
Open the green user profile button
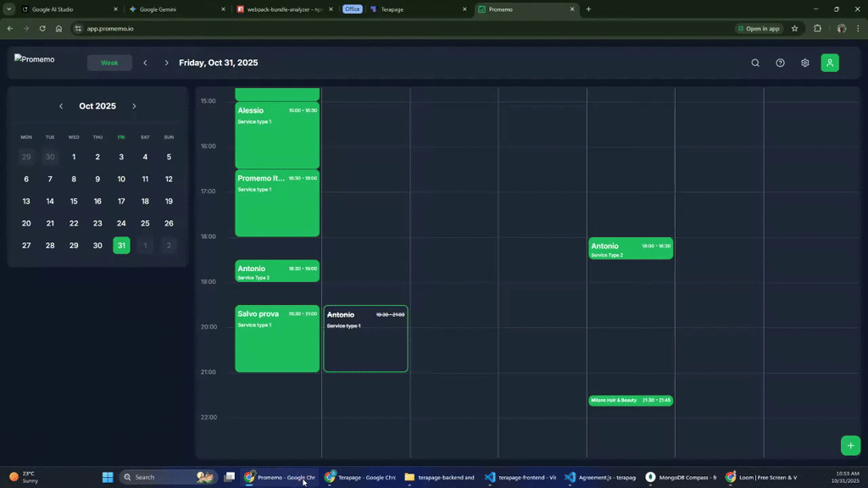[830, 63]
